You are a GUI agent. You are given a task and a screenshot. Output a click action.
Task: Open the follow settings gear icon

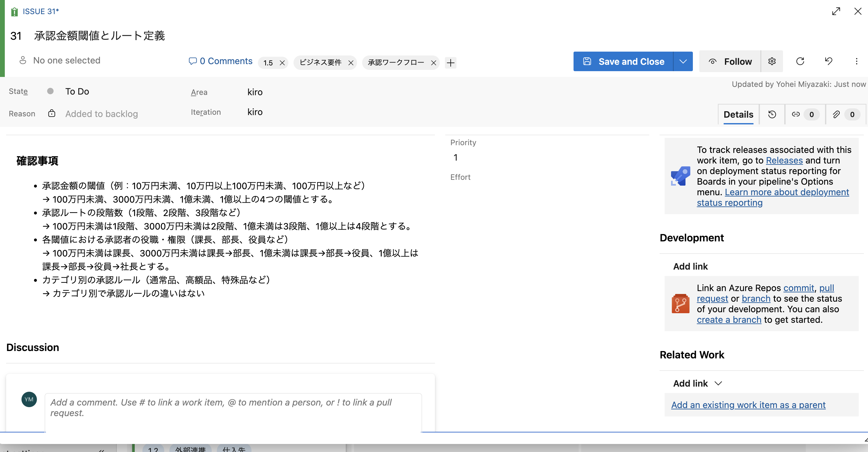coord(772,61)
